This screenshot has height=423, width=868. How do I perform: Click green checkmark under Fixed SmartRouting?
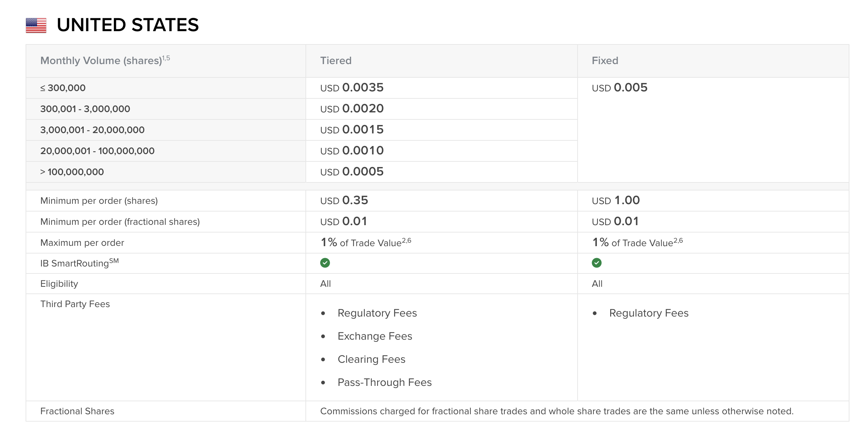(597, 263)
